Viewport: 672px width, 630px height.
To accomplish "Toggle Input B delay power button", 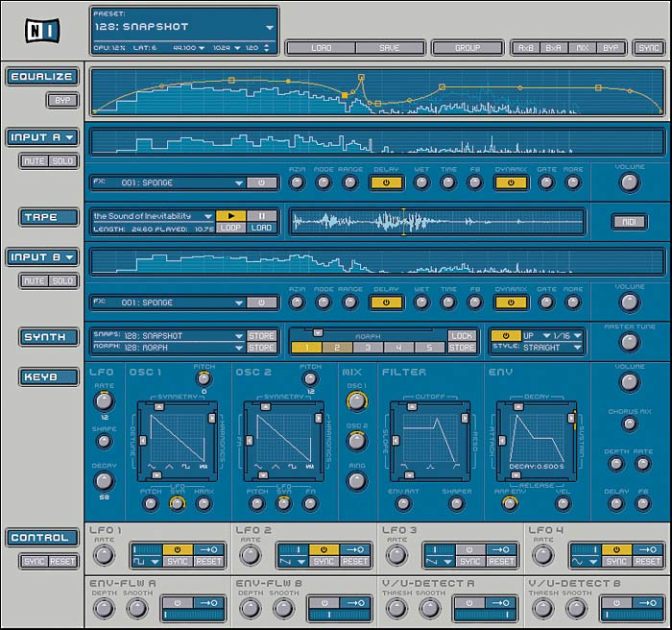I will 386,303.
